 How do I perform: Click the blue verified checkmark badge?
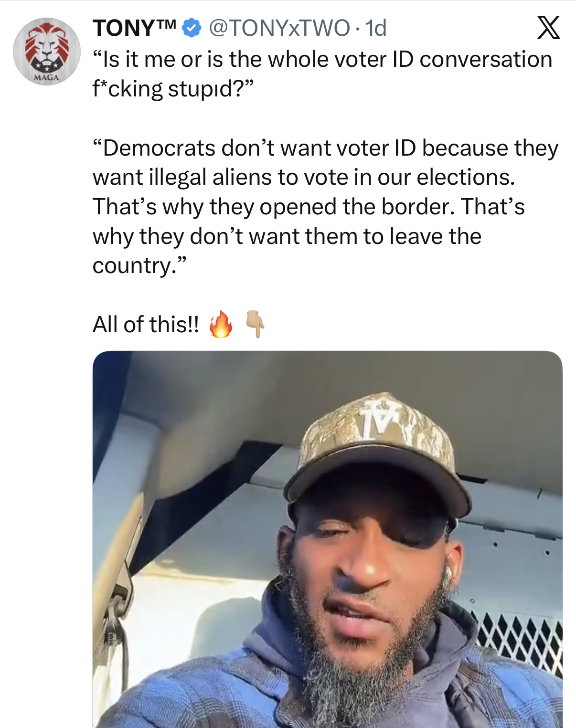pyautogui.click(x=192, y=28)
